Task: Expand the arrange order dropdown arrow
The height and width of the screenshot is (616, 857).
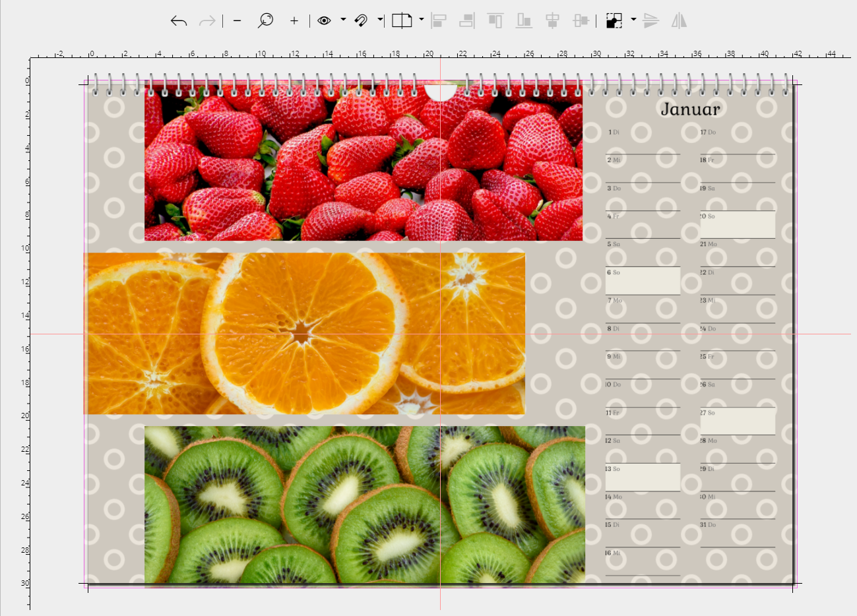Action: (x=633, y=20)
